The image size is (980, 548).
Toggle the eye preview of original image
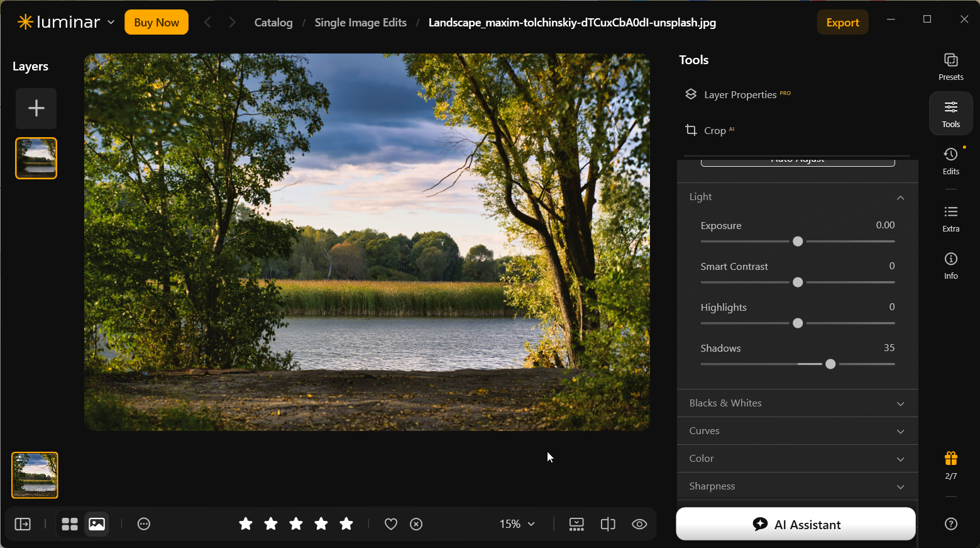point(639,524)
